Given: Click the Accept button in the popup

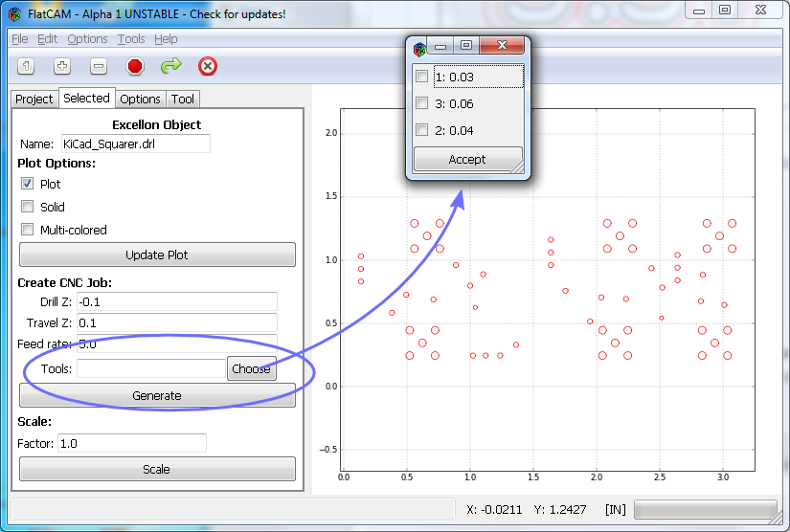Looking at the screenshot, I should coord(467,160).
